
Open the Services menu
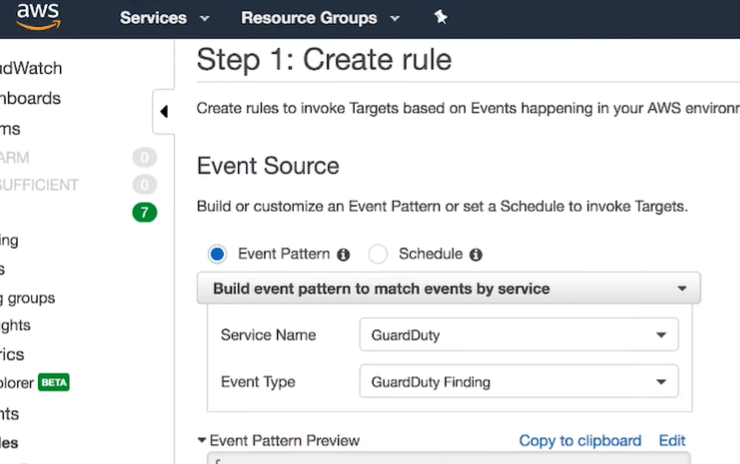tap(164, 18)
